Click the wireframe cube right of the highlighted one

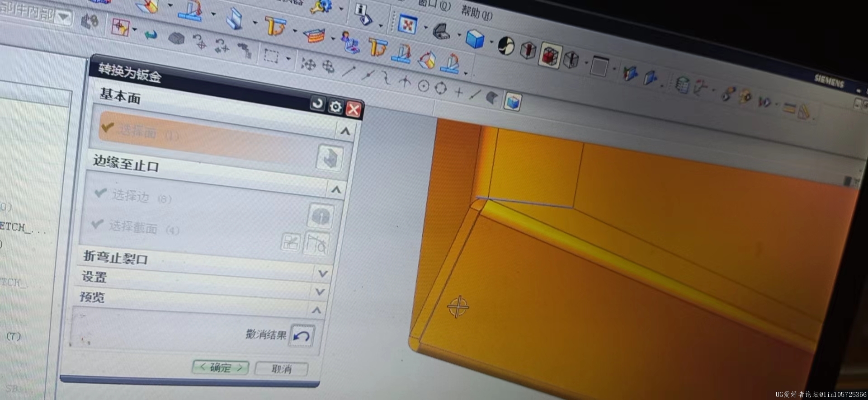[x=571, y=60]
